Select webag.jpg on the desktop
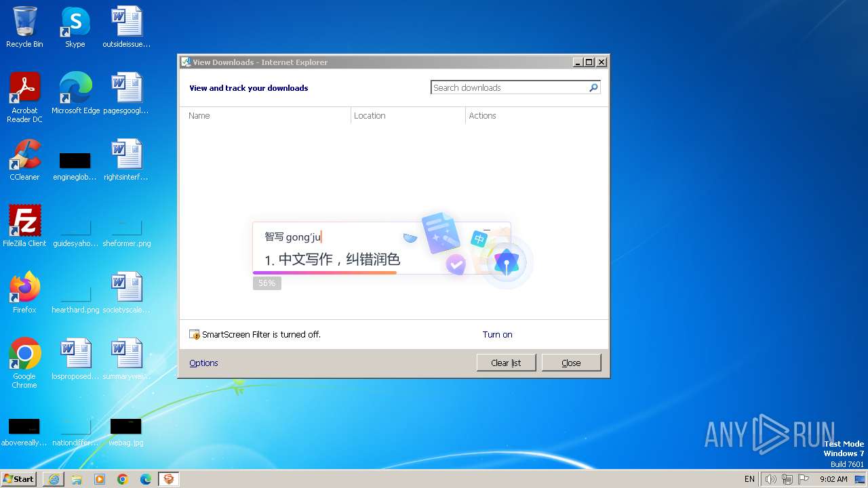868x488 pixels. (126, 432)
